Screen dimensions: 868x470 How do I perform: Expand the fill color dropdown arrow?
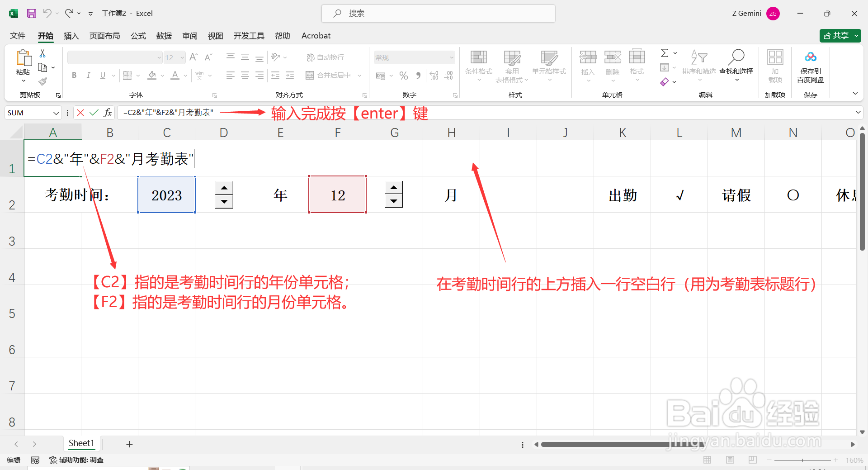pos(162,76)
